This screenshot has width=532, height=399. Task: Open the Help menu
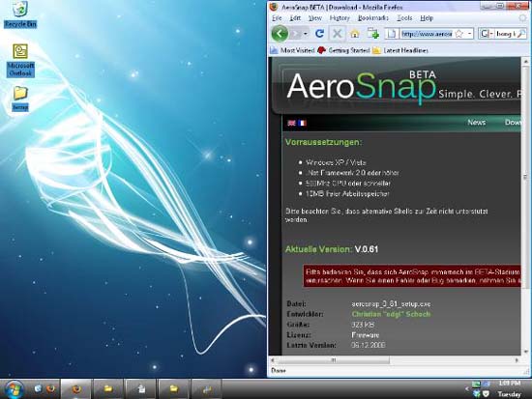[427, 18]
